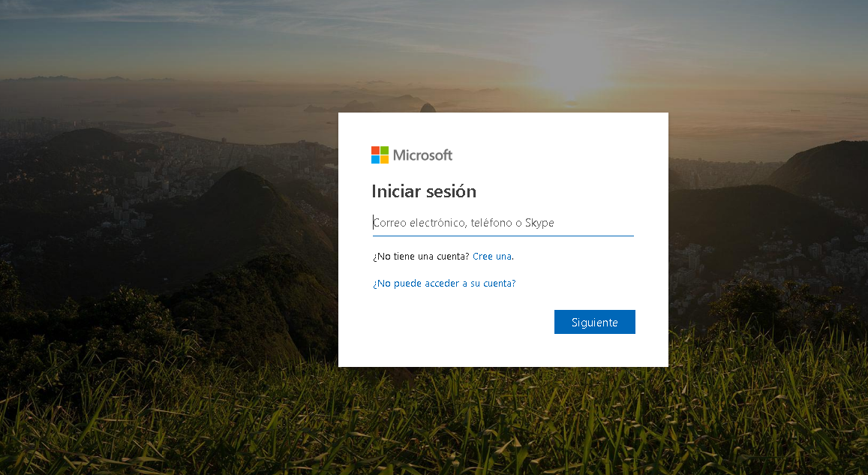Click the red square in Microsoft logo
Viewport: 868px width, 475px height.
tap(375, 151)
